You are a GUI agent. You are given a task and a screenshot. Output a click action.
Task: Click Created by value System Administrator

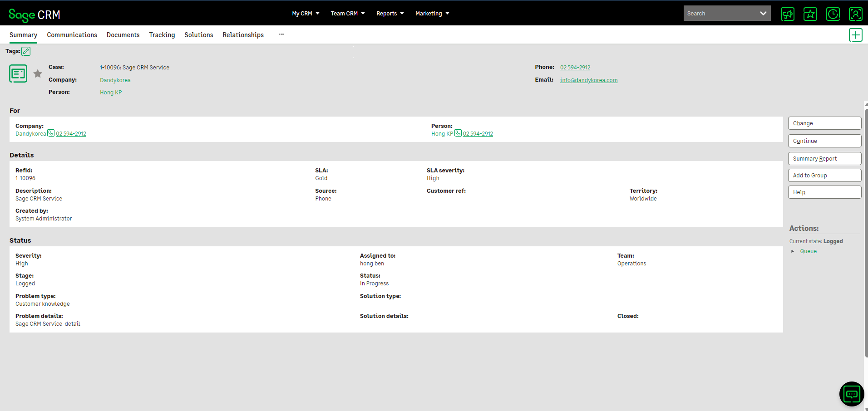(44, 219)
